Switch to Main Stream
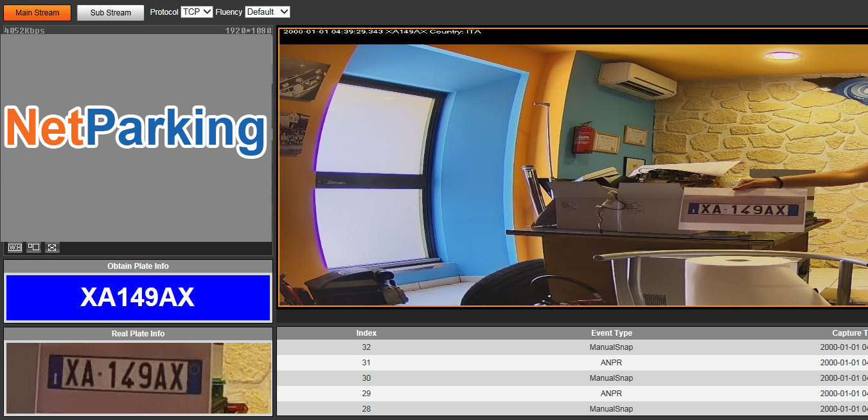 point(37,12)
